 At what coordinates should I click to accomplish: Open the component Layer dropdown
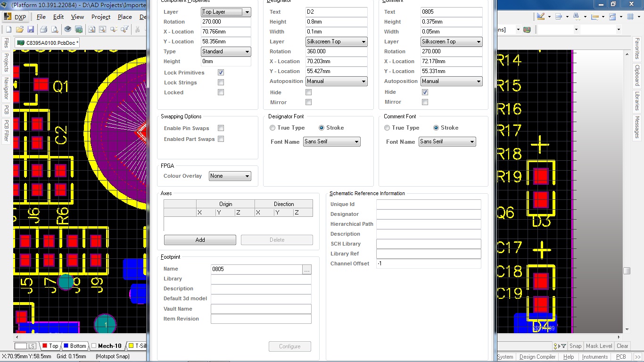226,12
